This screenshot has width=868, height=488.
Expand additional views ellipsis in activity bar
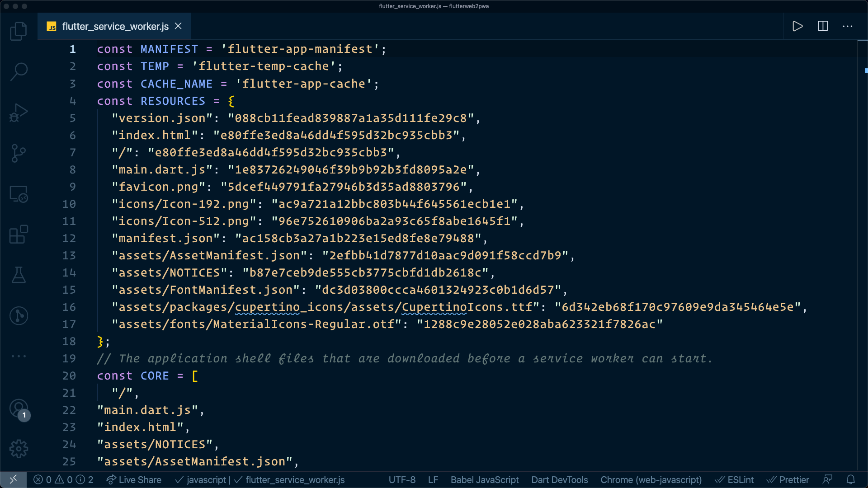(x=19, y=356)
